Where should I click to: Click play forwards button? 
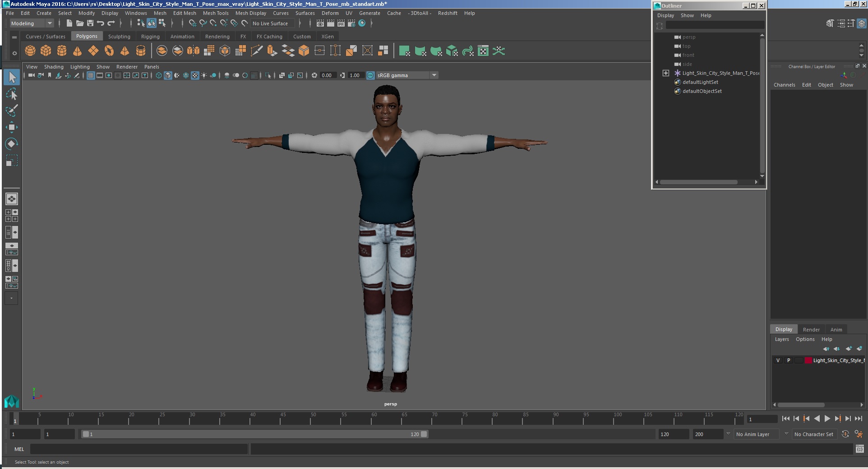click(827, 418)
